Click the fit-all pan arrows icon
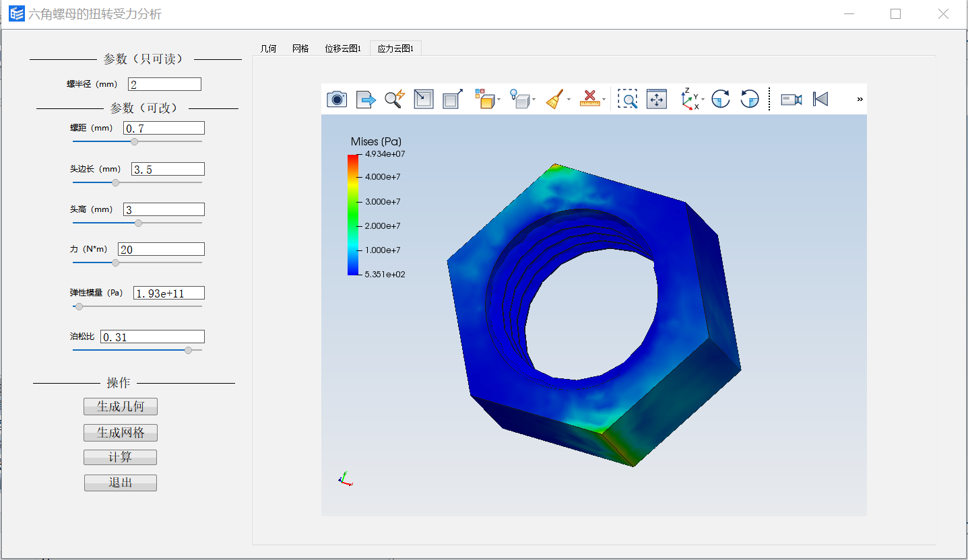The height and width of the screenshot is (560, 968). click(657, 100)
